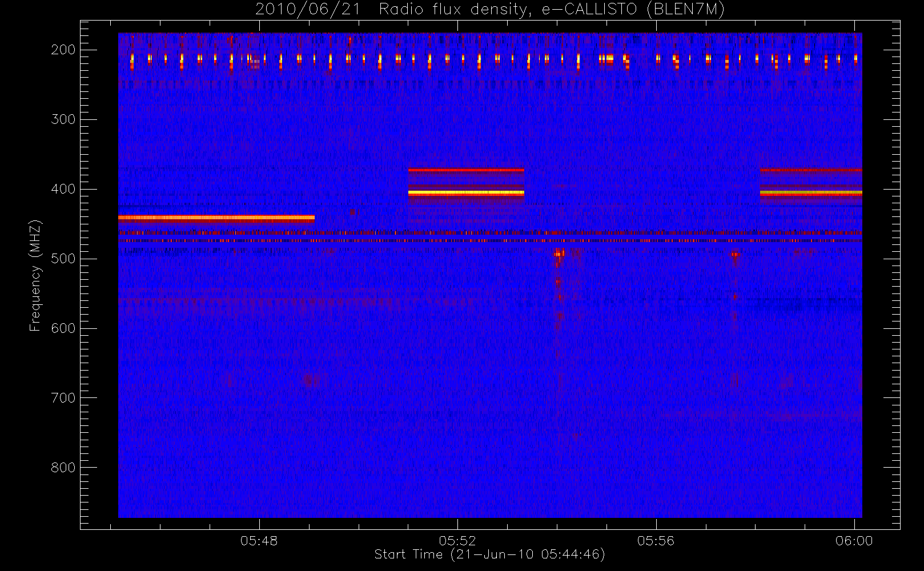Click the 700 frequency tick label
Image resolution: width=924 pixels, height=571 pixels.
[63, 398]
